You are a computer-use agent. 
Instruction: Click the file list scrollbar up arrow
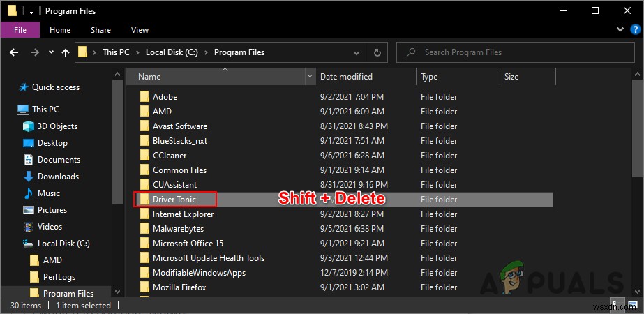[x=637, y=74]
